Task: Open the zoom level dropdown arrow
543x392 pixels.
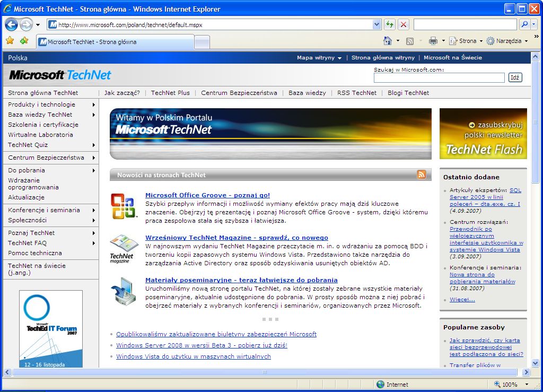Action: pyautogui.click(x=527, y=385)
